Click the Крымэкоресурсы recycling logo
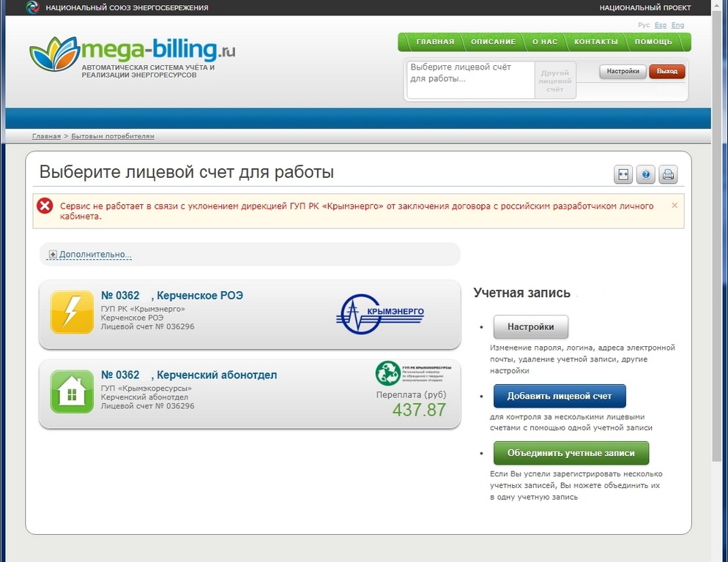The height and width of the screenshot is (562, 728). 413,372
